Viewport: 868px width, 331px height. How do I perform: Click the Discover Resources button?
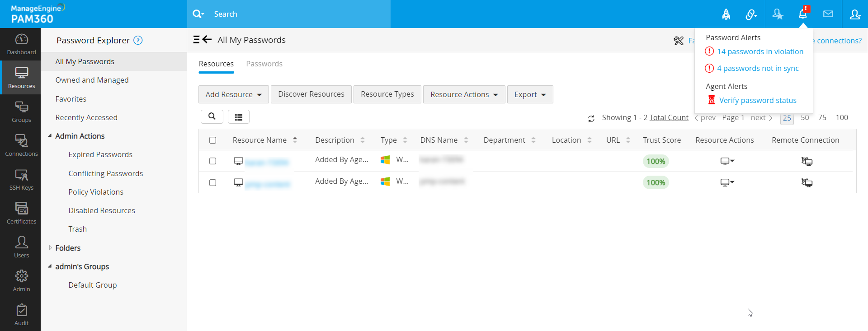(311, 94)
